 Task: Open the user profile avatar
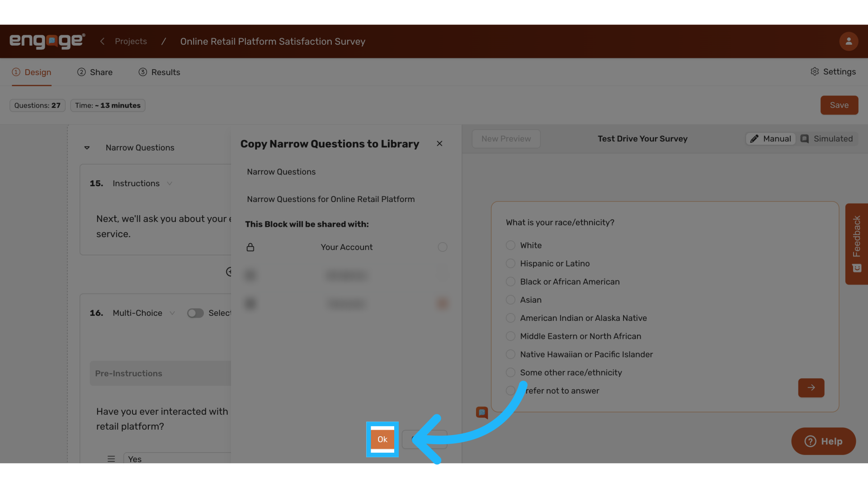[x=849, y=41]
